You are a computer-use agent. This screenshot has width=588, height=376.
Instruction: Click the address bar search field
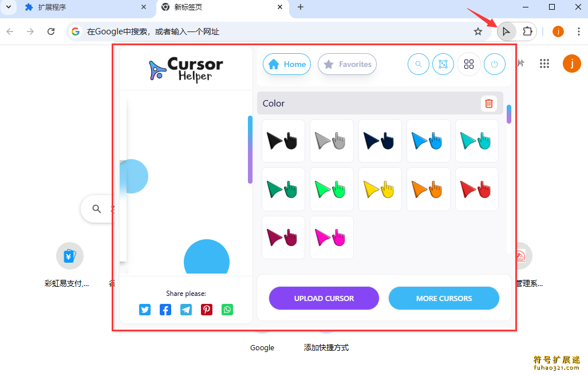pos(278,31)
